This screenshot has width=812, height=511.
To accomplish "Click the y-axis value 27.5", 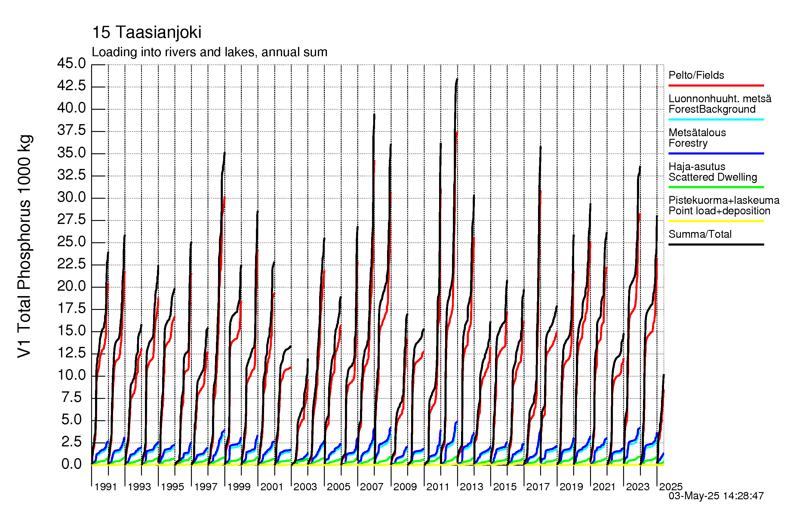I will pyautogui.click(x=72, y=219).
